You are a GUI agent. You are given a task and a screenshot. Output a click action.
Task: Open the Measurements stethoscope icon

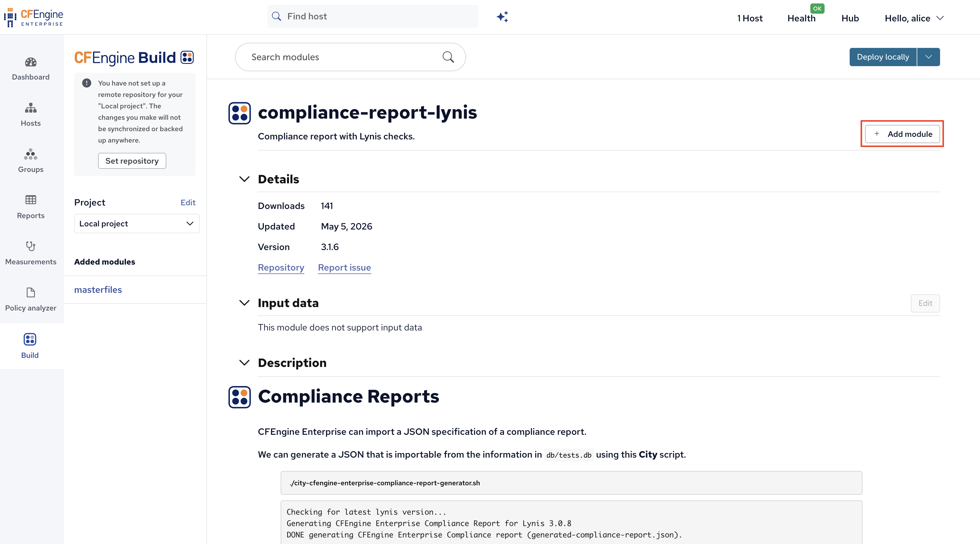(31, 246)
